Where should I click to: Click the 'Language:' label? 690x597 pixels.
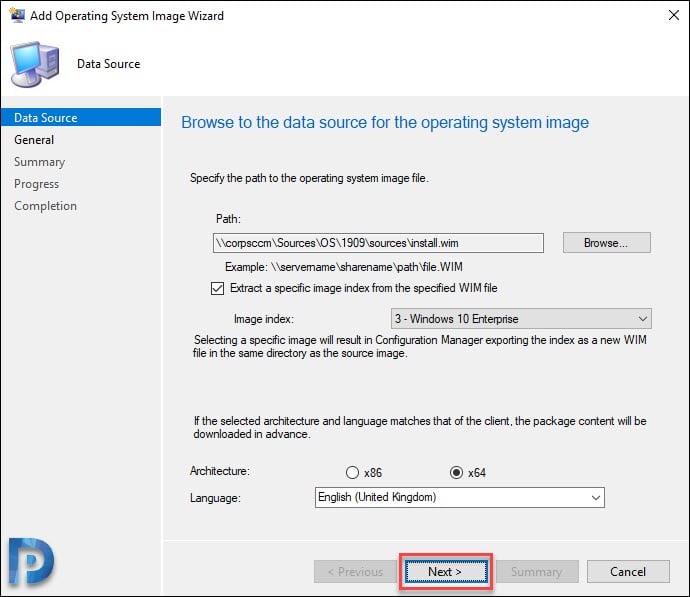click(215, 498)
